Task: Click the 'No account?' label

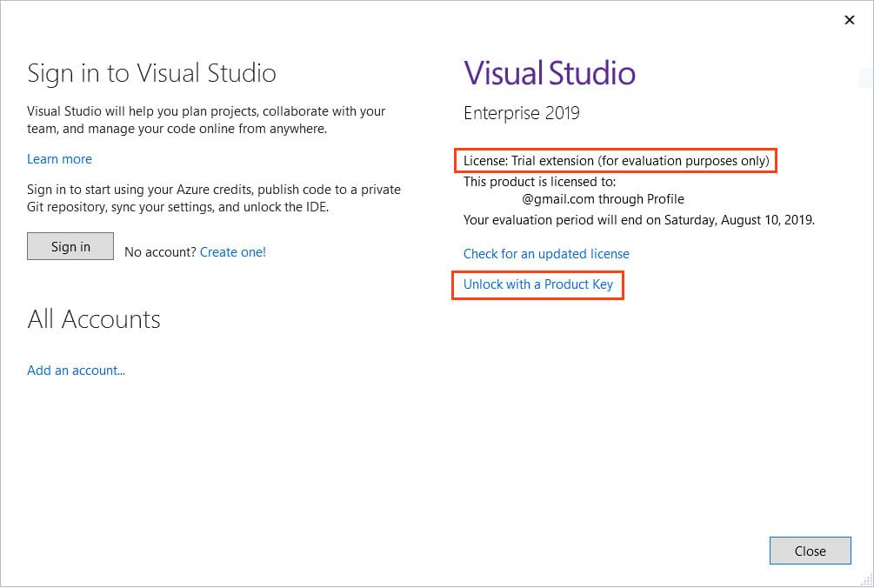Action: click(160, 252)
